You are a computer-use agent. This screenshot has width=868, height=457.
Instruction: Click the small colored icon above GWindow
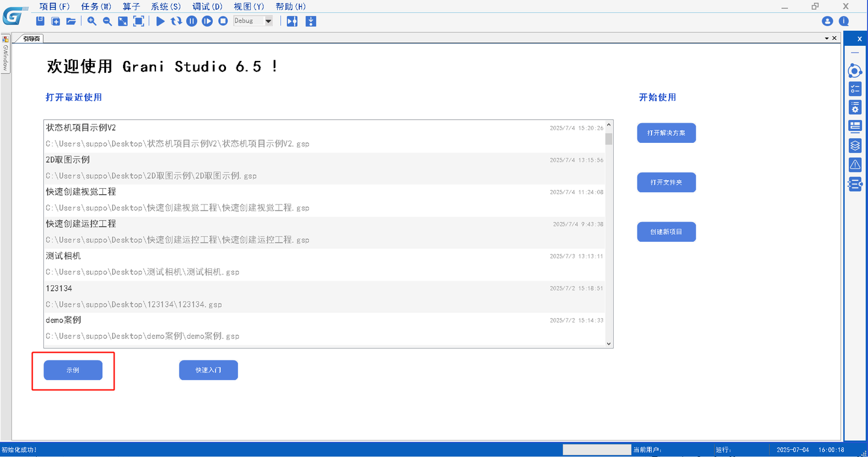pos(5,39)
